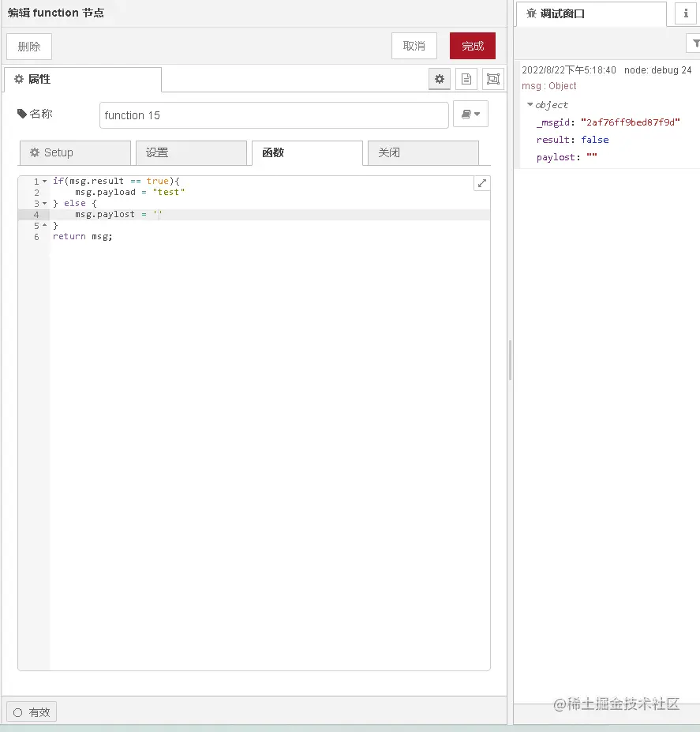Switch to the Setup tab
The image size is (700, 732).
pyautogui.click(x=75, y=152)
